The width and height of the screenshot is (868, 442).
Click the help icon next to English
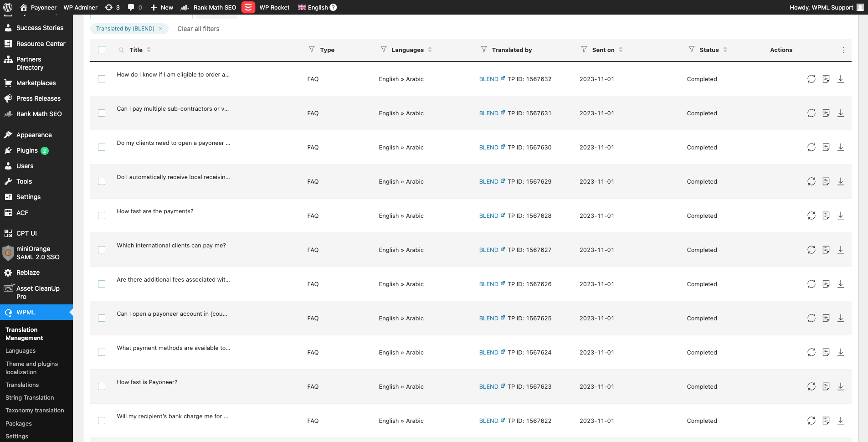334,7
